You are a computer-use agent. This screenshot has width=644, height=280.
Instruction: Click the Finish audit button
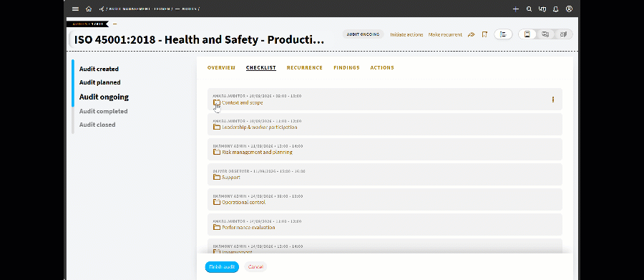pos(222,267)
